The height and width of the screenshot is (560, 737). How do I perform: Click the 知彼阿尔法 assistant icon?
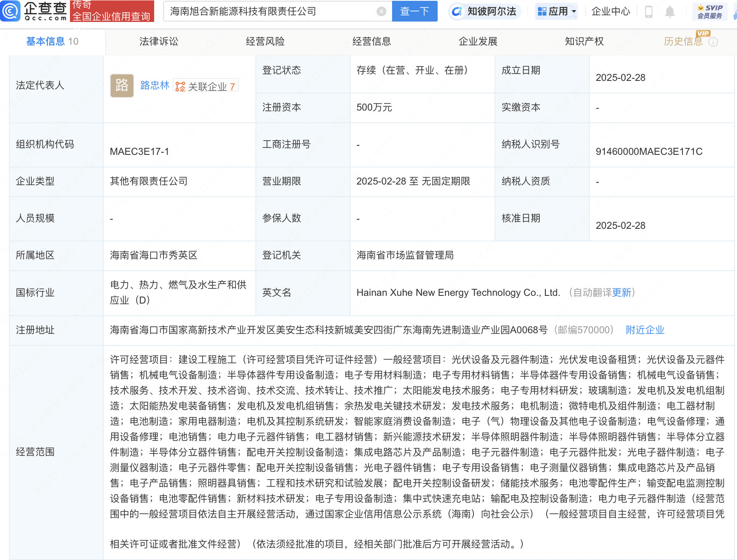[x=457, y=11]
